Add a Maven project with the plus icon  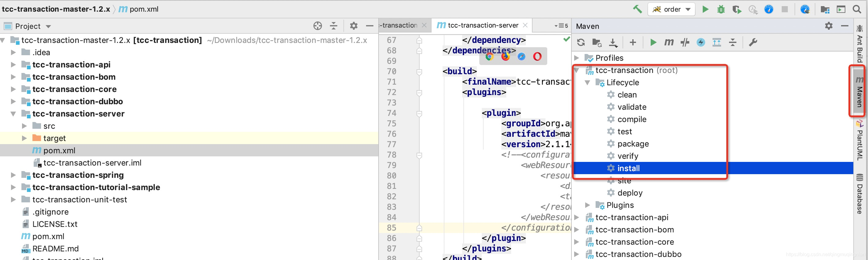[x=633, y=42]
